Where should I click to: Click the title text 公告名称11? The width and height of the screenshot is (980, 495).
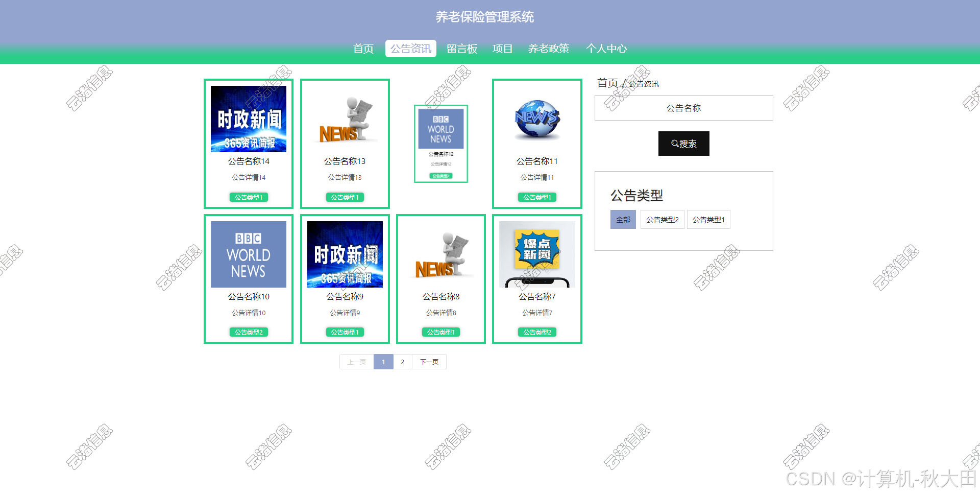point(537,161)
